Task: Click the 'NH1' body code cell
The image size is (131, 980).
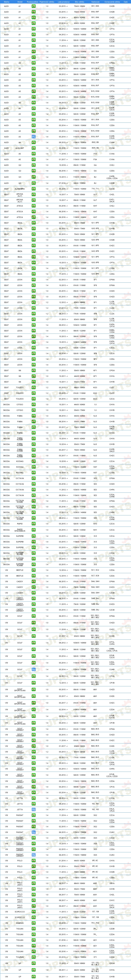Action: coord(95,530)
